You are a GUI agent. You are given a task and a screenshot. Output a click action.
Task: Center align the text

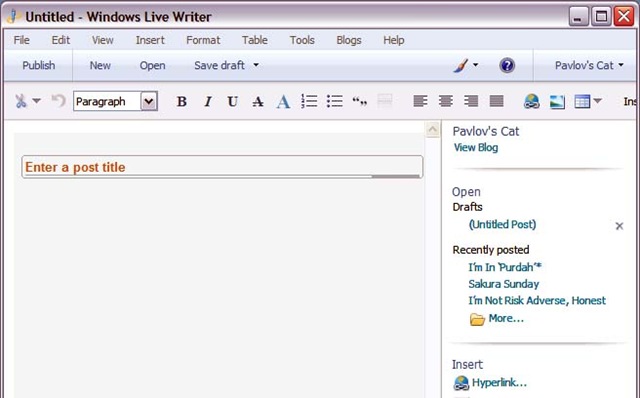coord(445,101)
